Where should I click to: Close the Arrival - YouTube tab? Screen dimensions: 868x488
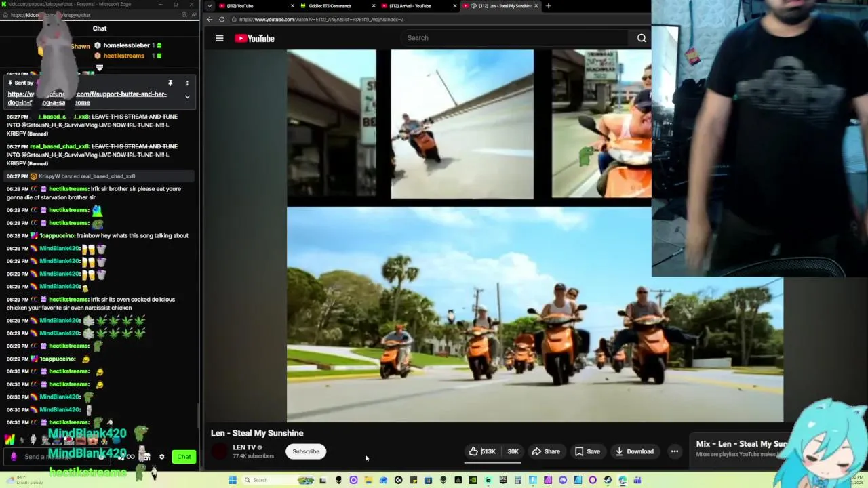[454, 6]
